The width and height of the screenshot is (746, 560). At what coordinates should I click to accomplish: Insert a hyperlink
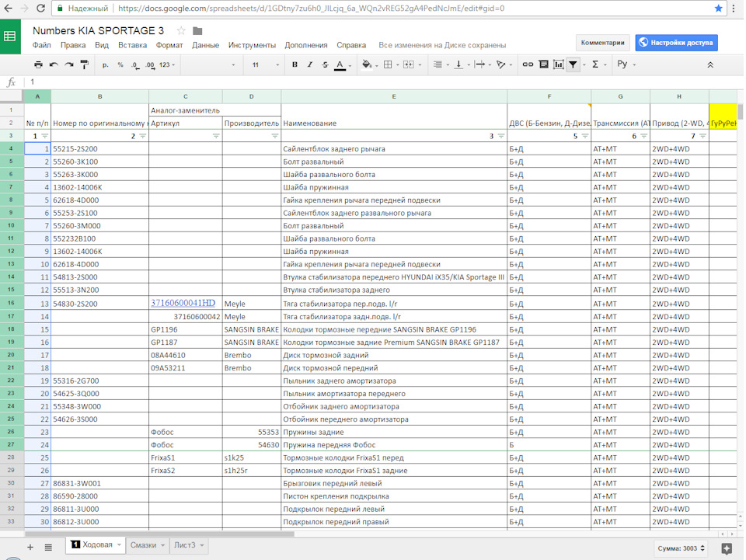pos(528,64)
